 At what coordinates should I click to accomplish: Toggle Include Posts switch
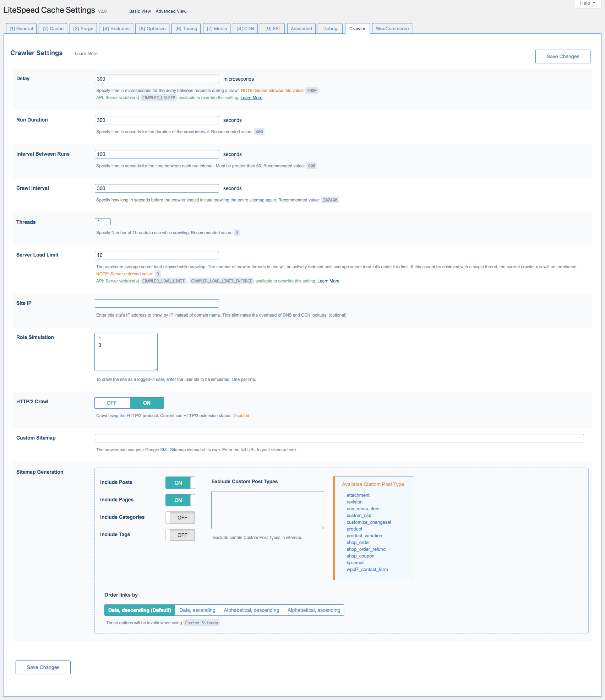[x=180, y=483]
